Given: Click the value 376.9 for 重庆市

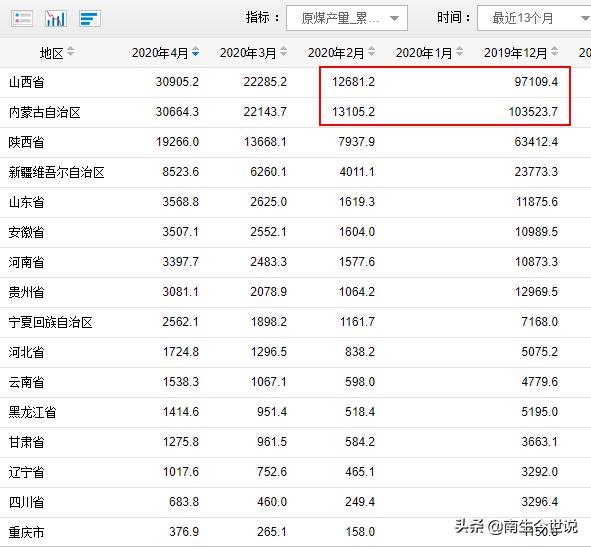Looking at the screenshot, I should (x=184, y=532).
